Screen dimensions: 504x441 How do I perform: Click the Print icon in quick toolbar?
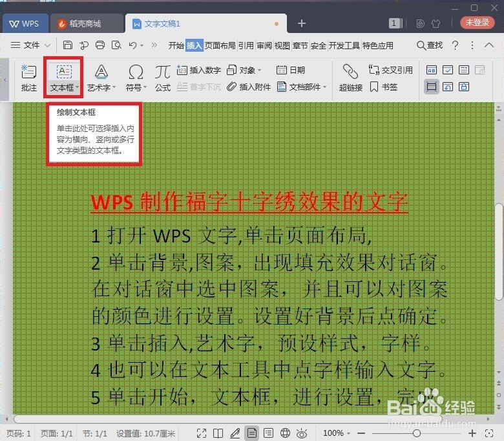(x=100, y=45)
